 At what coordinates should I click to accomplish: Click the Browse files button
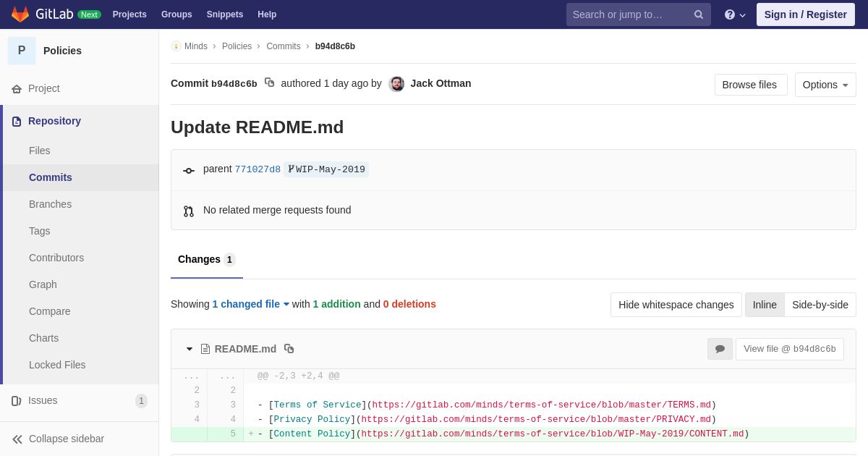click(x=751, y=85)
